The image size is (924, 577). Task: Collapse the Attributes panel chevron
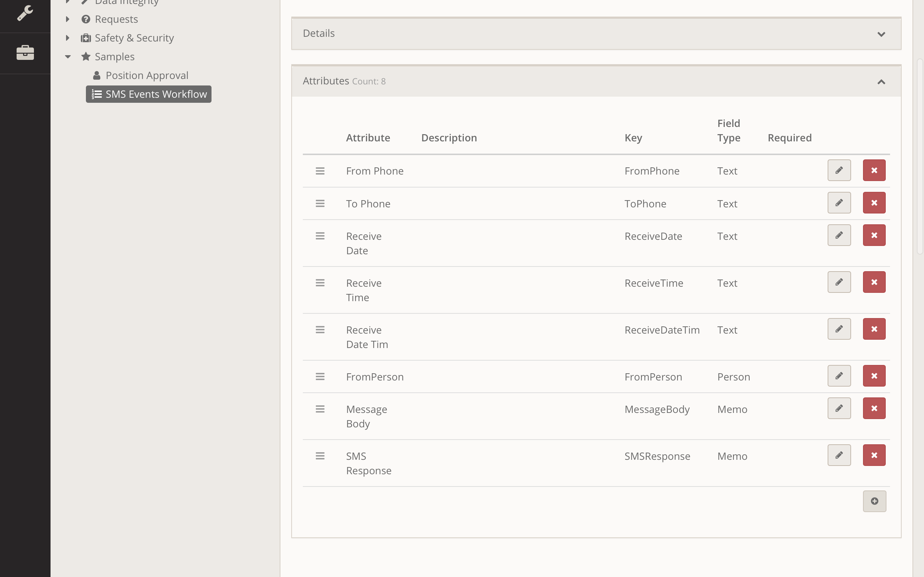(x=881, y=82)
